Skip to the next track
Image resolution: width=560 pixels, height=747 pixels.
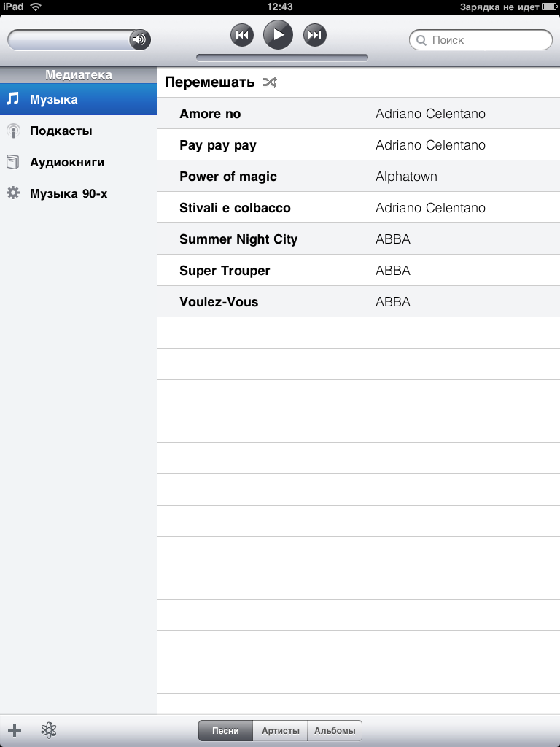(315, 35)
